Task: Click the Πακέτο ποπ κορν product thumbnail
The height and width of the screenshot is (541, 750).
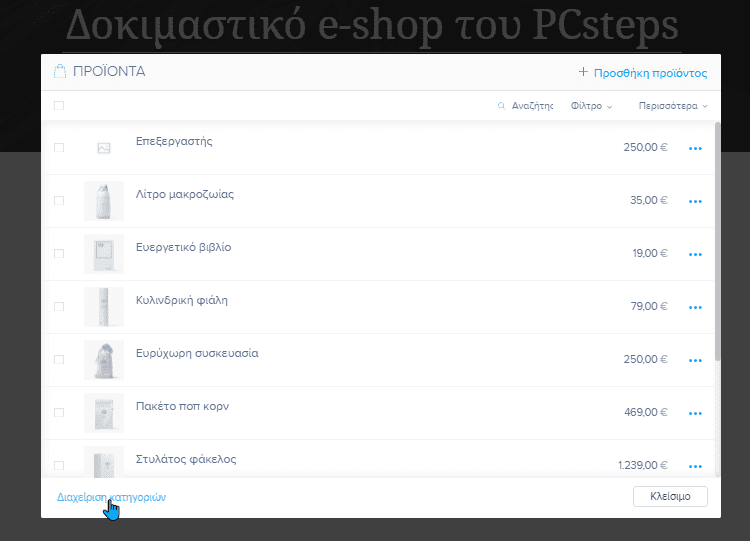Action: (104, 413)
